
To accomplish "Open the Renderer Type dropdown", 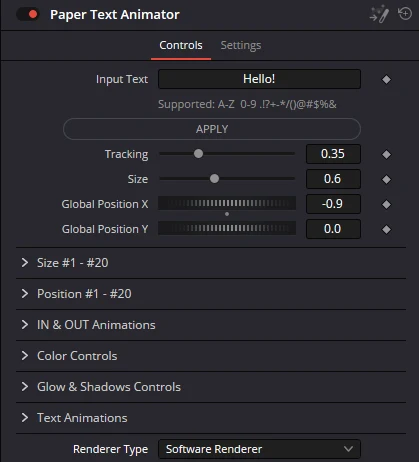I will click(259, 449).
